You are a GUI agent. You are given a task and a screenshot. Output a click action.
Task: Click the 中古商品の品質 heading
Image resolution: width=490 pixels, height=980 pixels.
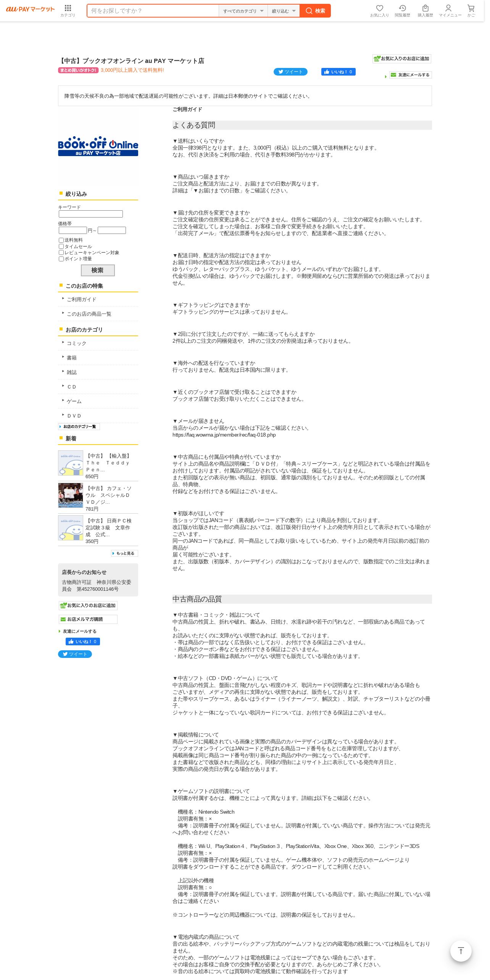(x=197, y=599)
